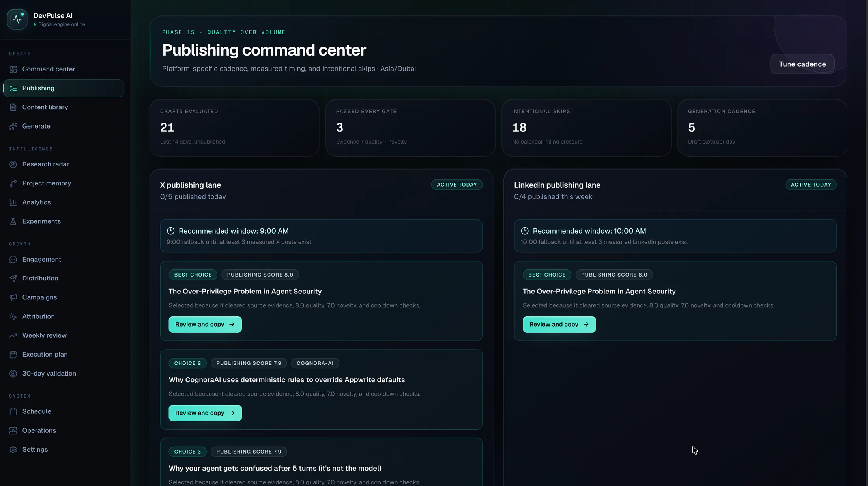The height and width of the screenshot is (486, 868).
Task: Click the Generate sparkle icon
Action: coord(13,126)
